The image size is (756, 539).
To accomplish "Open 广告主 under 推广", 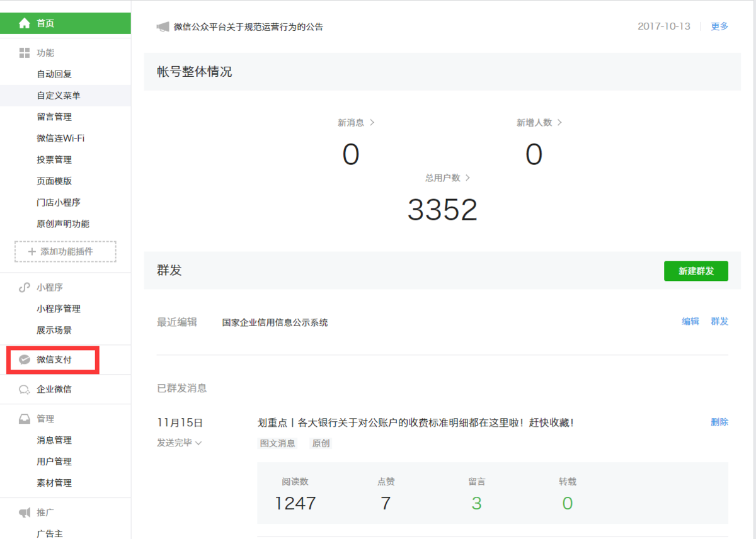I will click(x=50, y=533).
